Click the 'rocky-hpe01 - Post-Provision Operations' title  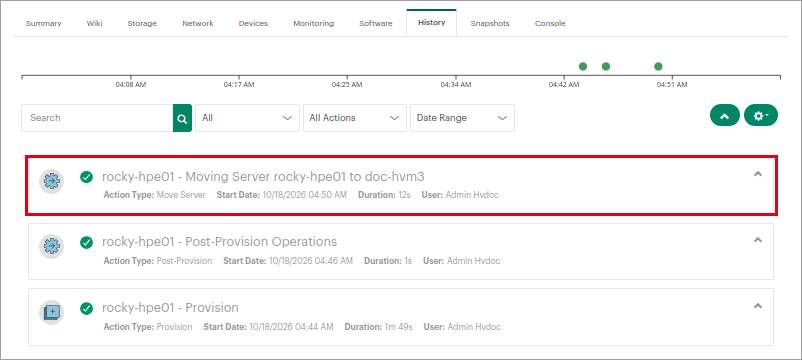(219, 241)
